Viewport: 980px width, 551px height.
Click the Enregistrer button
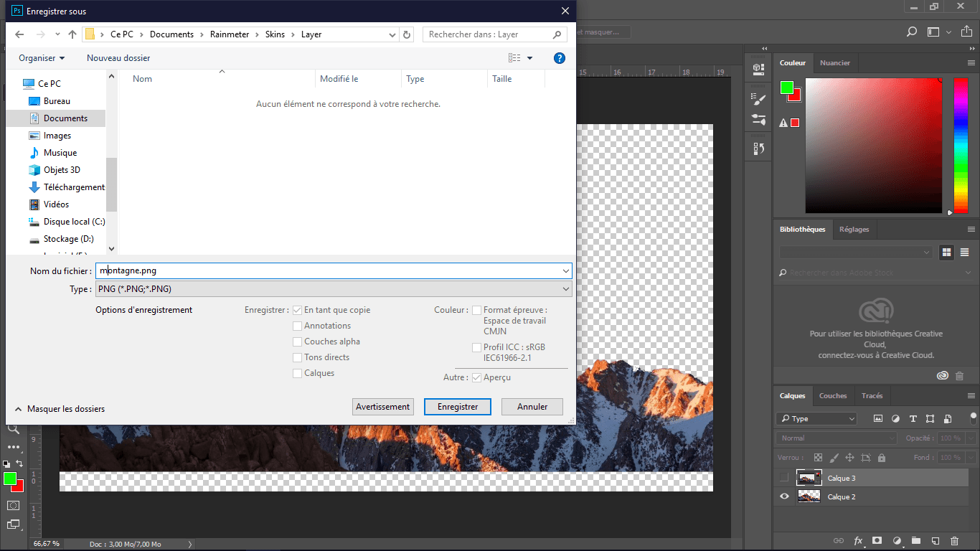457,407
